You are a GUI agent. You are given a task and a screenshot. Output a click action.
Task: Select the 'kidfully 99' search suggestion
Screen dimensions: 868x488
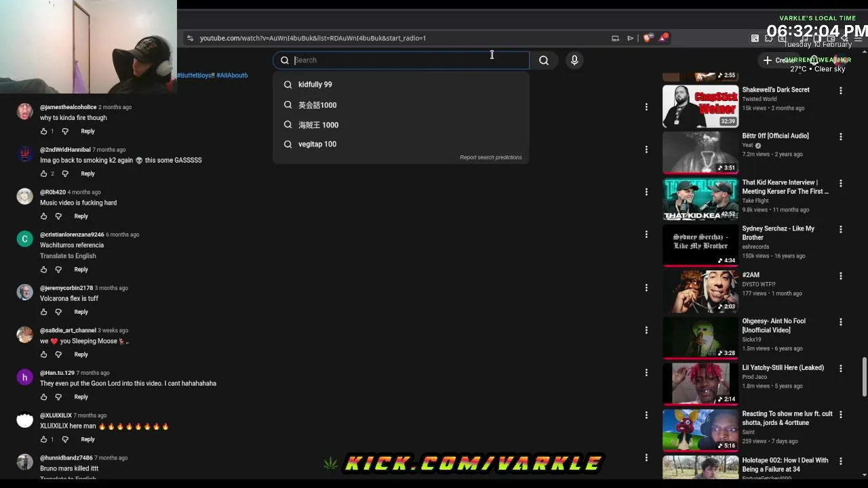click(x=401, y=85)
